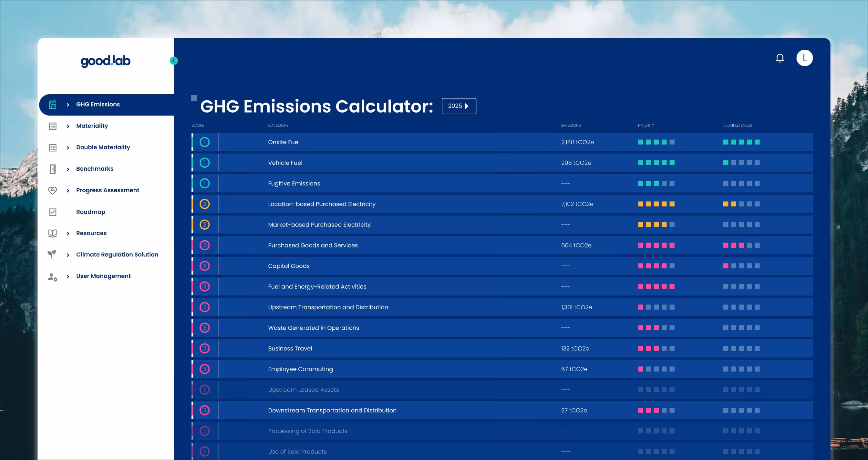This screenshot has width=868, height=460.
Task: Go to Materiality section
Action: pos(92,126)
